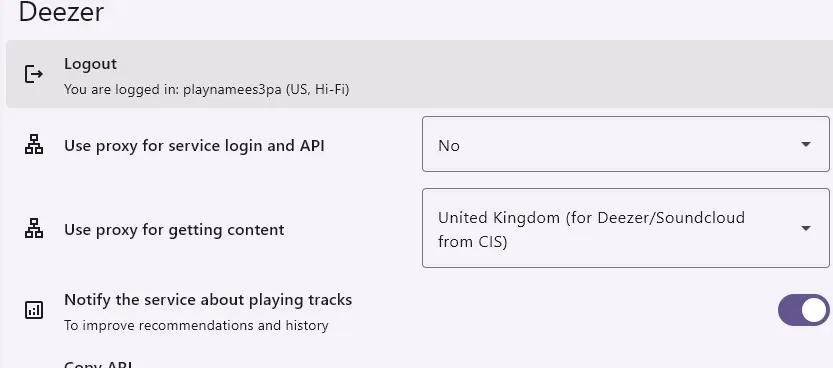
Task: Open the United Kingdom content proxy dropdown
Action: [x=625, y=228]
